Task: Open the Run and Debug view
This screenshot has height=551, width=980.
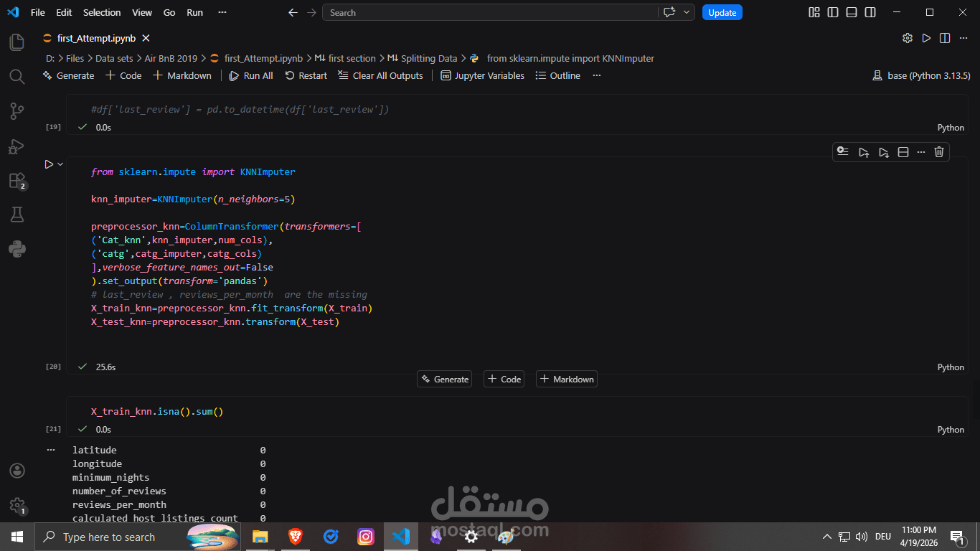Action: (17, 146)
